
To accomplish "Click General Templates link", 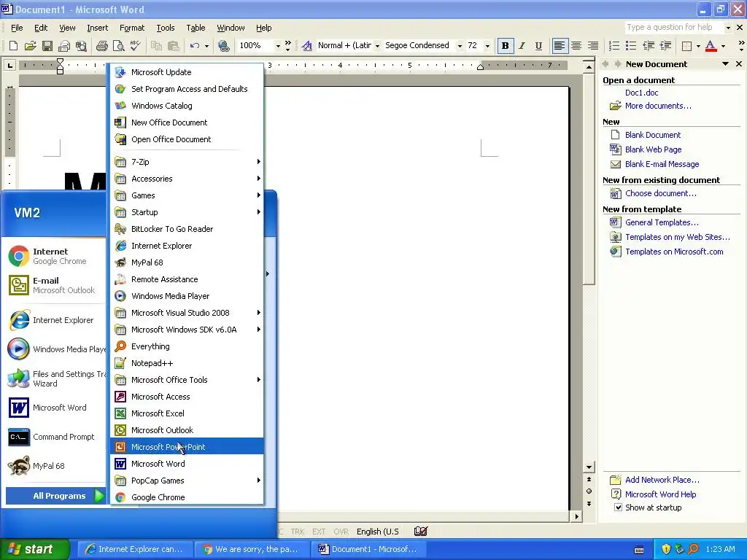I will tap(662, 222).
